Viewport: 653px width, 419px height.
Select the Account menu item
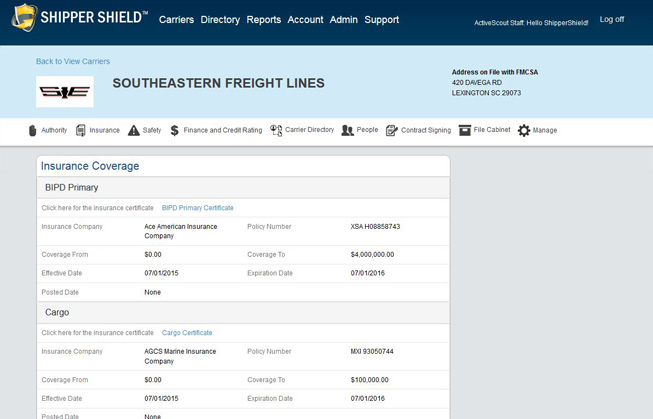tap(305, 20)
